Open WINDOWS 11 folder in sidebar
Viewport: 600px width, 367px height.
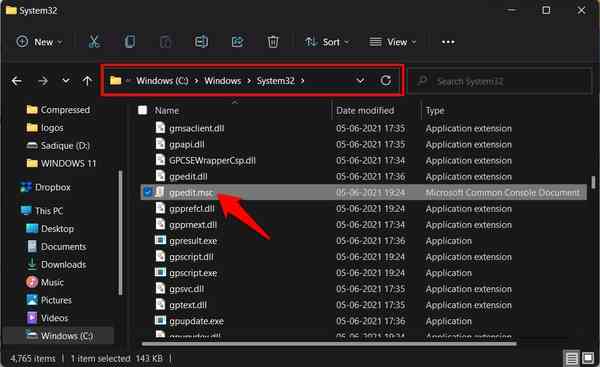click(61, 163)
